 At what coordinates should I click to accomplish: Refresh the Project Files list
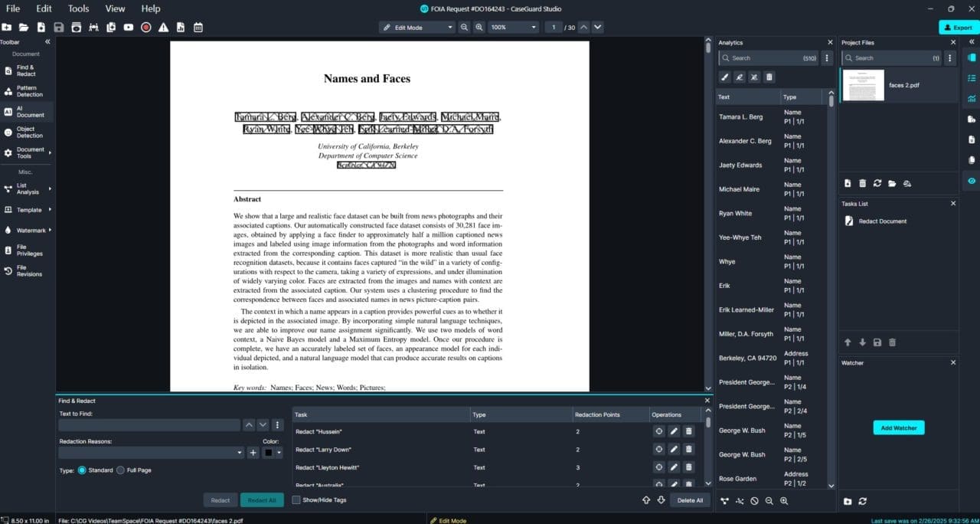[x=877, y=183]
